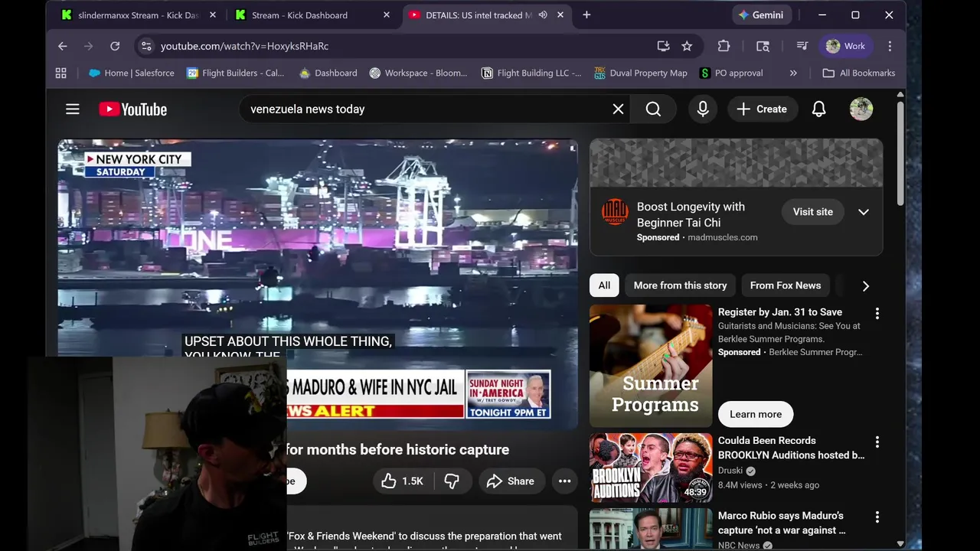The width and height of the screenshot is (980, 551).
Task: Open Marco Rubio video thumbnail
Action: 651,530
